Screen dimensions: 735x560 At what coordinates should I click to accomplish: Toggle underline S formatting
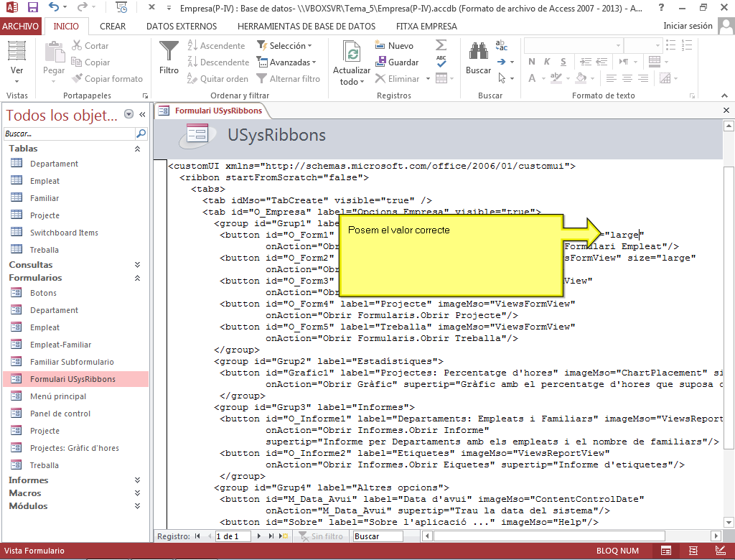coord(563,62)
